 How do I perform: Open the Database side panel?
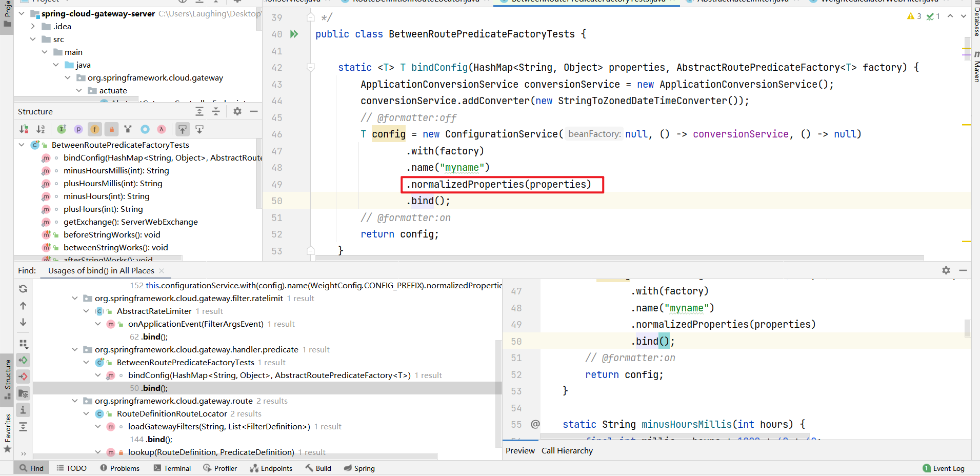[x=976, y=18]
